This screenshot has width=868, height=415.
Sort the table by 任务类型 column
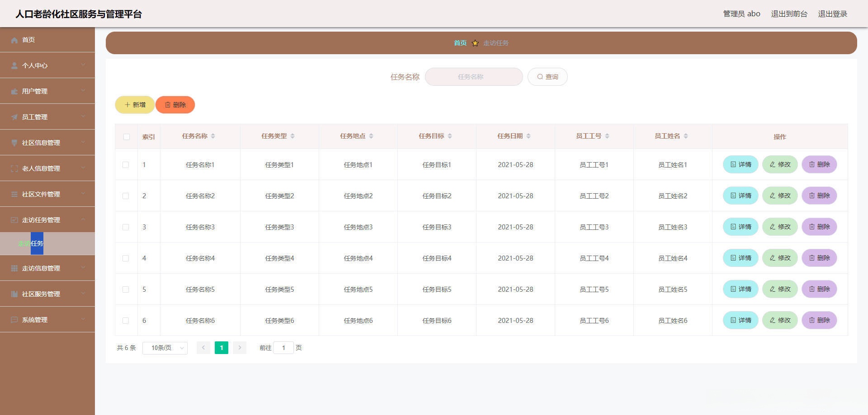coord(292,136)
